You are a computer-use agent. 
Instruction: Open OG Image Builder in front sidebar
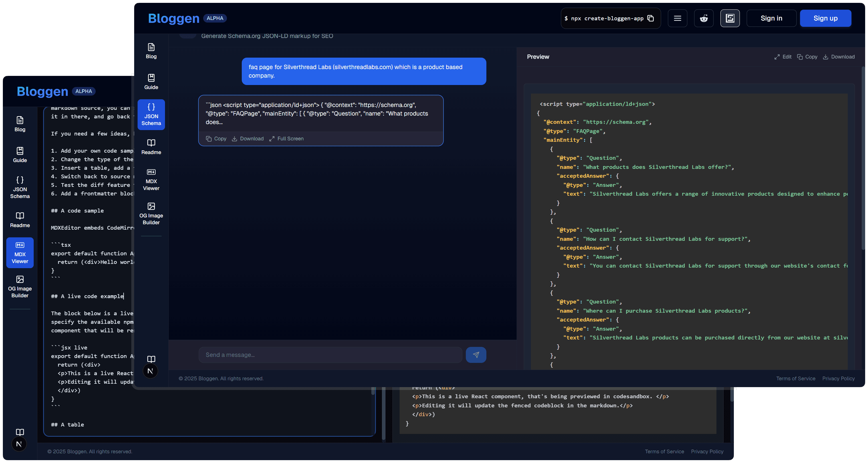(151, 214)
